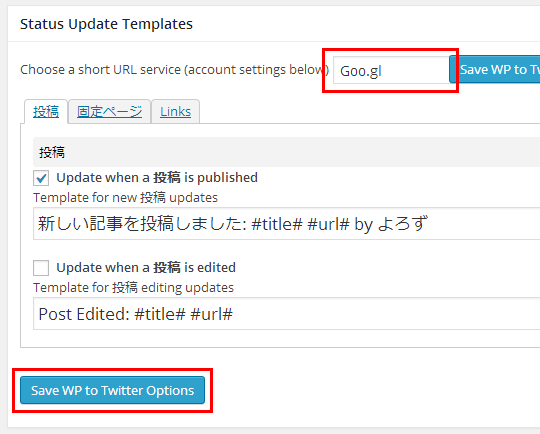Image resolution: width=540 pixels, height=434 pixels.
Task: Open the Links tab
Action: [175, 111]
